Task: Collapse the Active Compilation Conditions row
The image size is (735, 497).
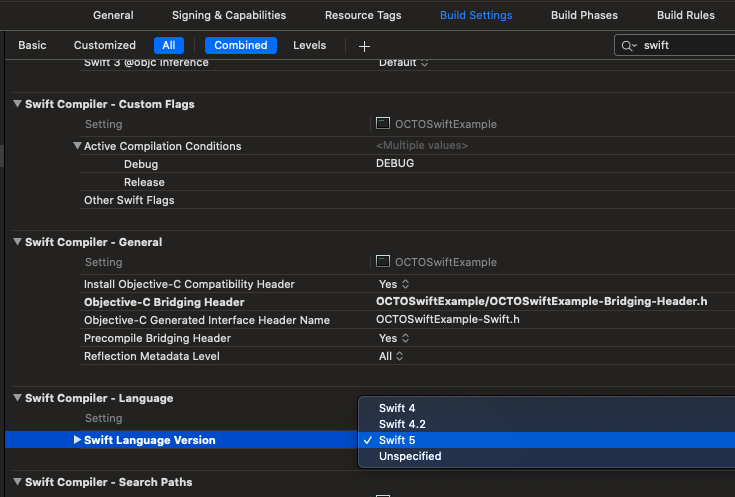Action: [x=77, y=146]
